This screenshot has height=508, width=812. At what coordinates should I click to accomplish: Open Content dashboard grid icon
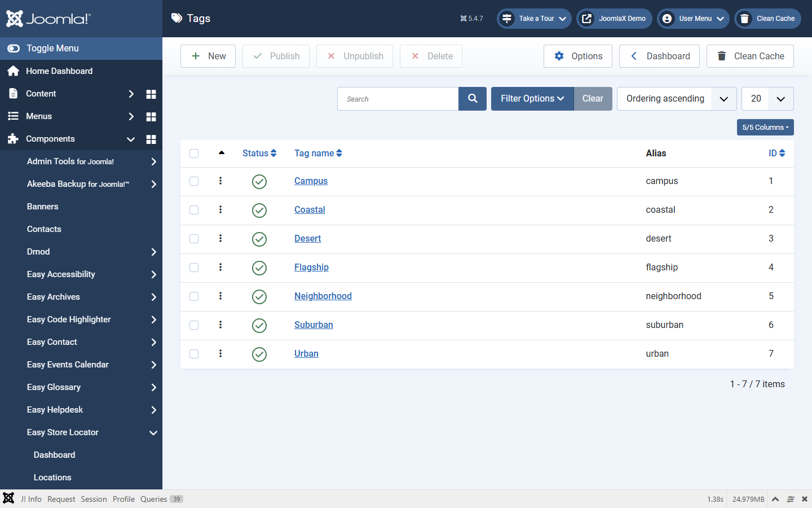151,94
